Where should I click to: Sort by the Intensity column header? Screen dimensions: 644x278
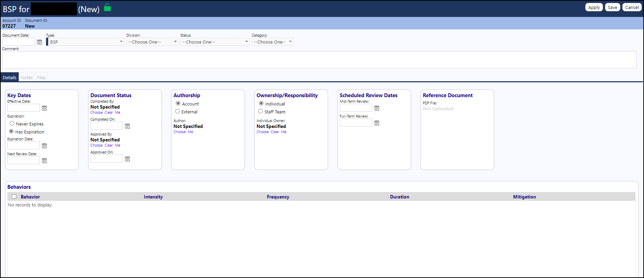pyautogui.click(x=153, y=197)
